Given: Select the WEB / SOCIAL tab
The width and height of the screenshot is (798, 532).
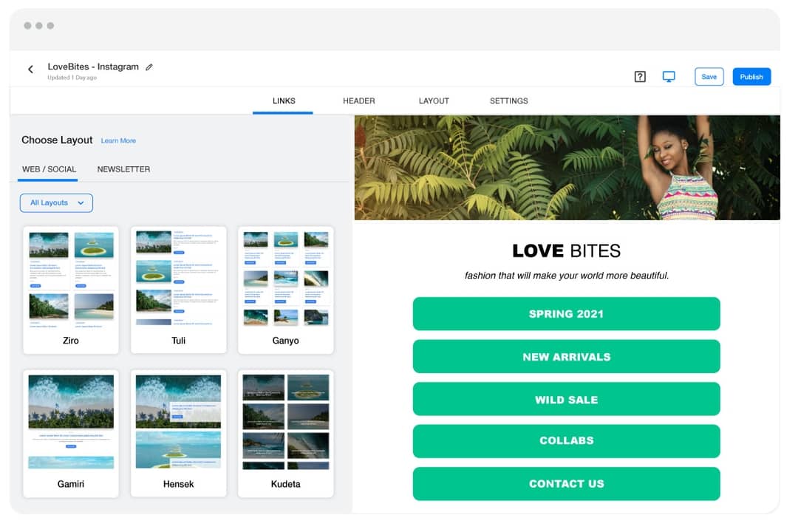Looking at the screenshot, I should (x=48, y=169).
